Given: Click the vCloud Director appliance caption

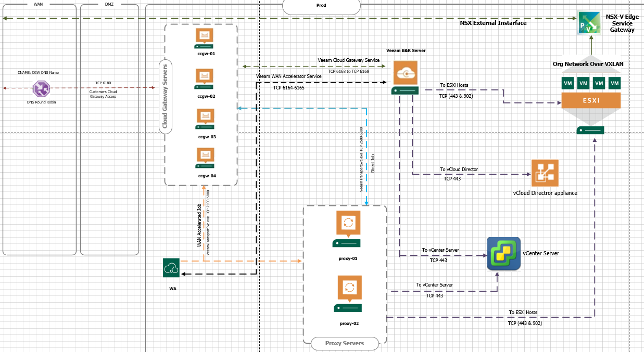Looking at the screenshot, I should [x=545, y=193].
